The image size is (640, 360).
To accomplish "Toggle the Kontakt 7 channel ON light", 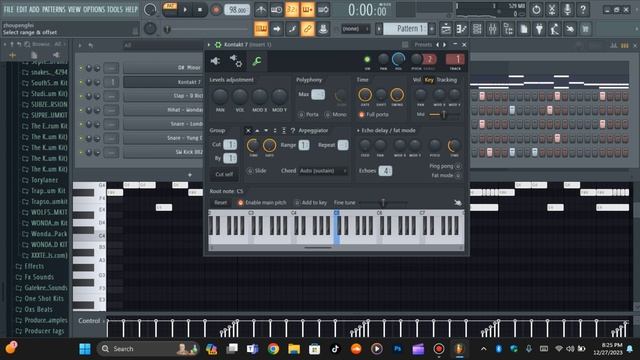I will pos(367,60).
